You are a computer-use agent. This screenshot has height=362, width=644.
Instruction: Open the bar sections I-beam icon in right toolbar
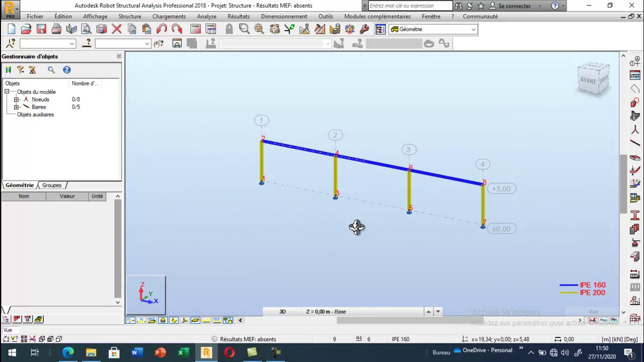point(635,216)
